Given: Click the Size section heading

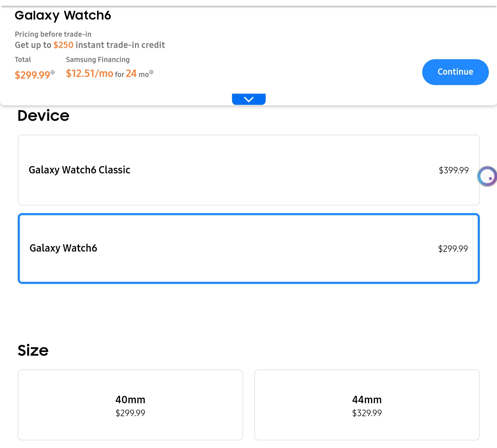Looking at the screenshot, I should click(x=33, y=350).
